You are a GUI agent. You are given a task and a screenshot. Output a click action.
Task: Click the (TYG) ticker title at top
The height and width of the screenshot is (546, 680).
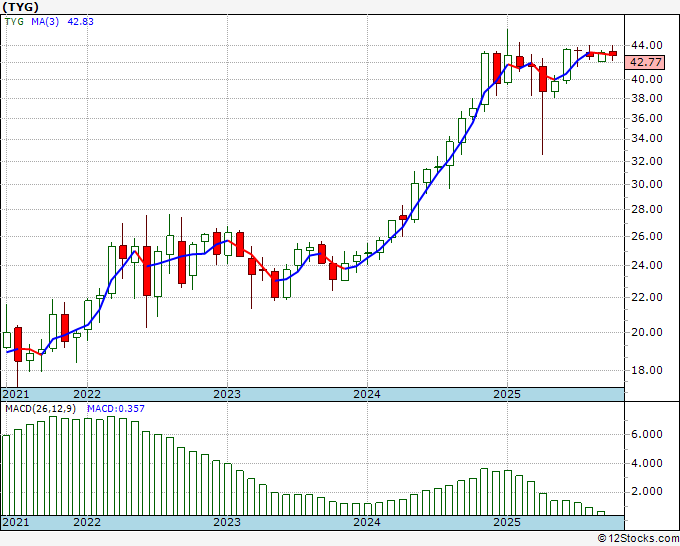(x=21, y=6)
